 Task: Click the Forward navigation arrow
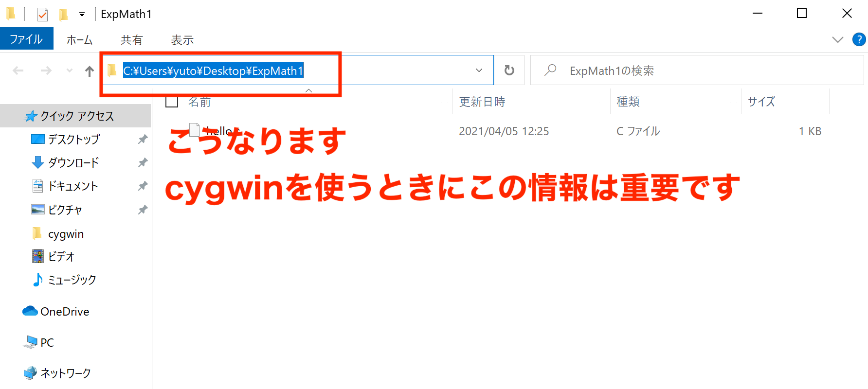46,71
